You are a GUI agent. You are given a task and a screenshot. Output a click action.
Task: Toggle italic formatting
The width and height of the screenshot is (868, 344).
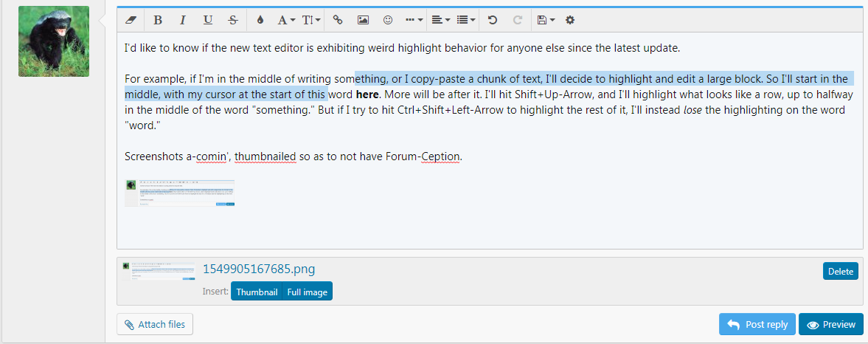[183, 20]
